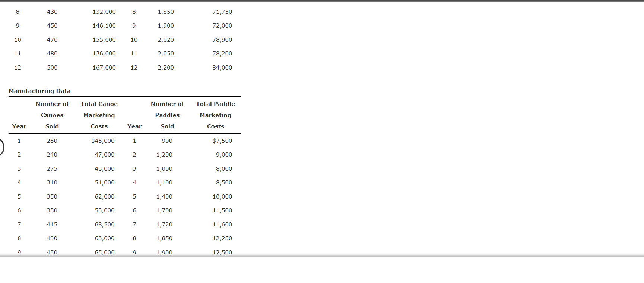Click the Number of Paddles Sold header

pos(167,115)
